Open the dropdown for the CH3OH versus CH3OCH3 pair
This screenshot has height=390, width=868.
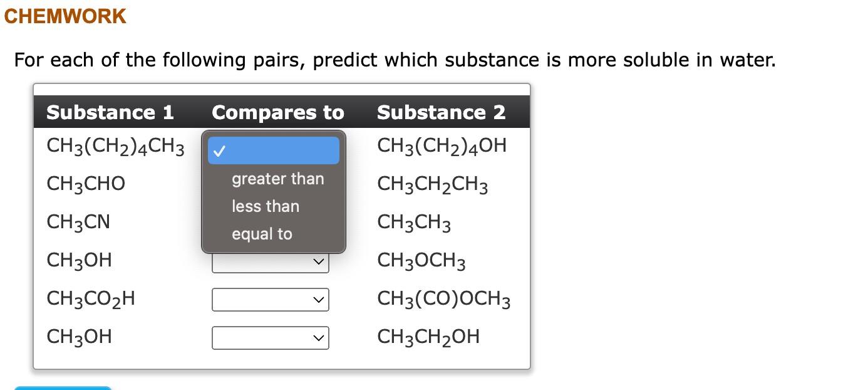click(270, 261)
